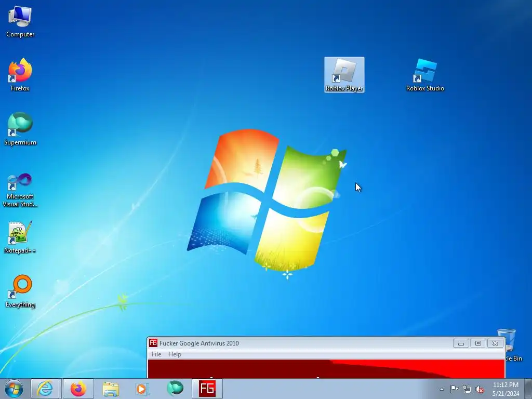Open Help menu in Antivirus 2010 window
This screenshot has height=399, width=532.
pos(175,354)
